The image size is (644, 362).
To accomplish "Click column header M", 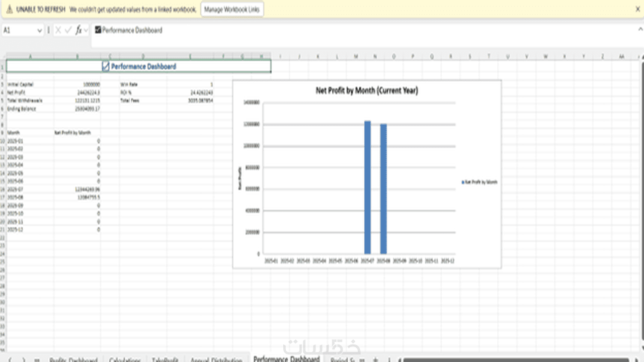I will point(356,56).
